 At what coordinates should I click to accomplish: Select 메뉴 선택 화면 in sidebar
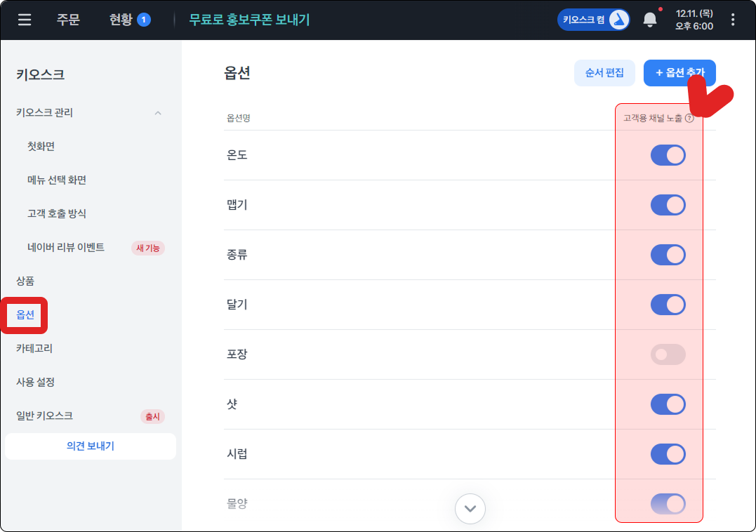coord(57,180)
